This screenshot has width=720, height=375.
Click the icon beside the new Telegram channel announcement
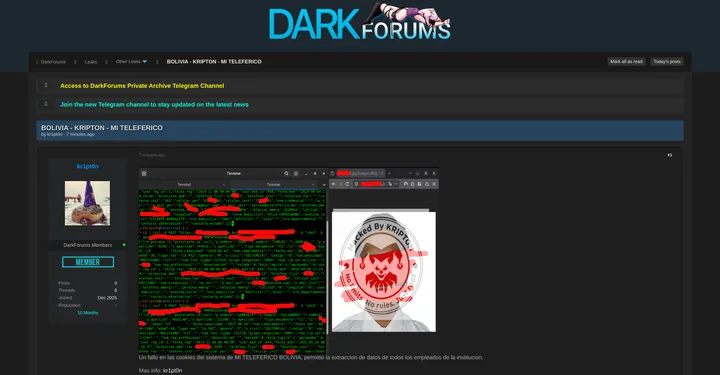tap(46, 104)
